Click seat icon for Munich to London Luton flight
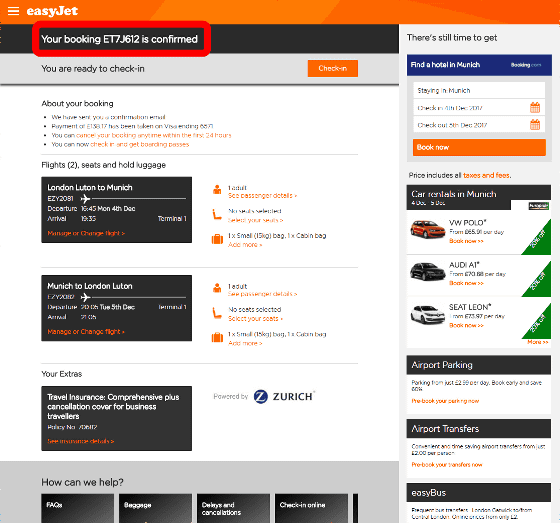The image size is (560, 523). click(217, 313)
